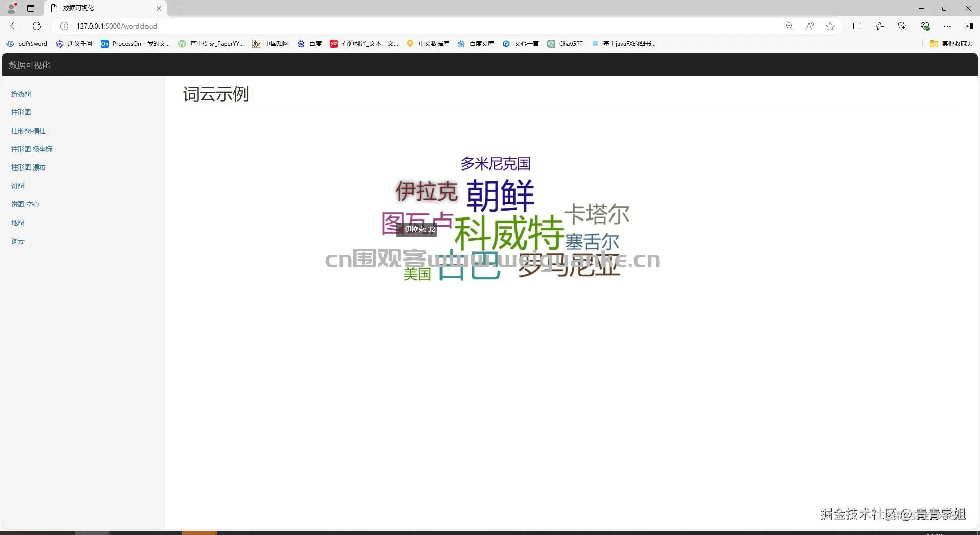Click the word 伊拉克 in word cloud
This screenshot has width=980, height=535.
point(427,191)
